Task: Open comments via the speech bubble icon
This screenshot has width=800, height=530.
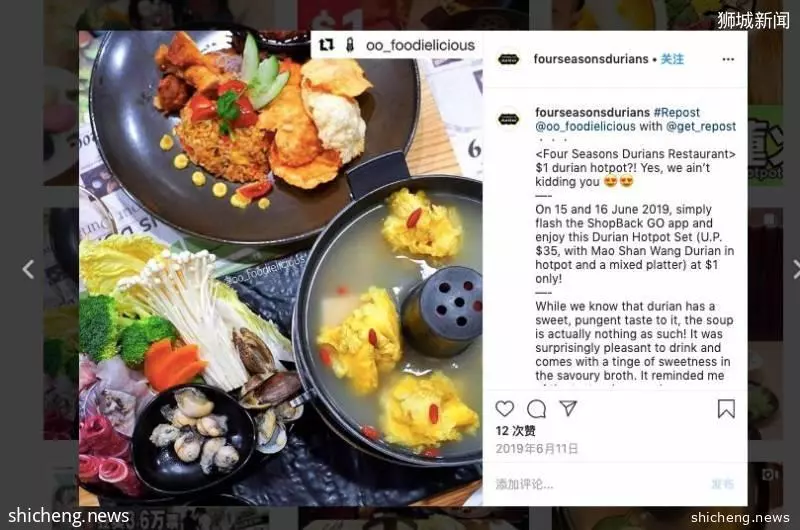Action: (x=536, y=409)
